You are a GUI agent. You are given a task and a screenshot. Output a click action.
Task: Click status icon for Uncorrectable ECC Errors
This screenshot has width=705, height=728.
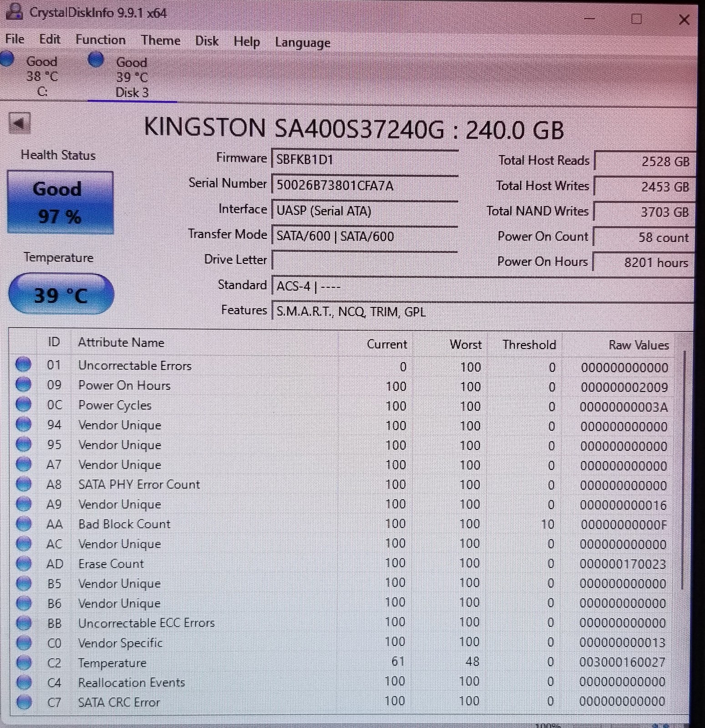coord(23,622)
